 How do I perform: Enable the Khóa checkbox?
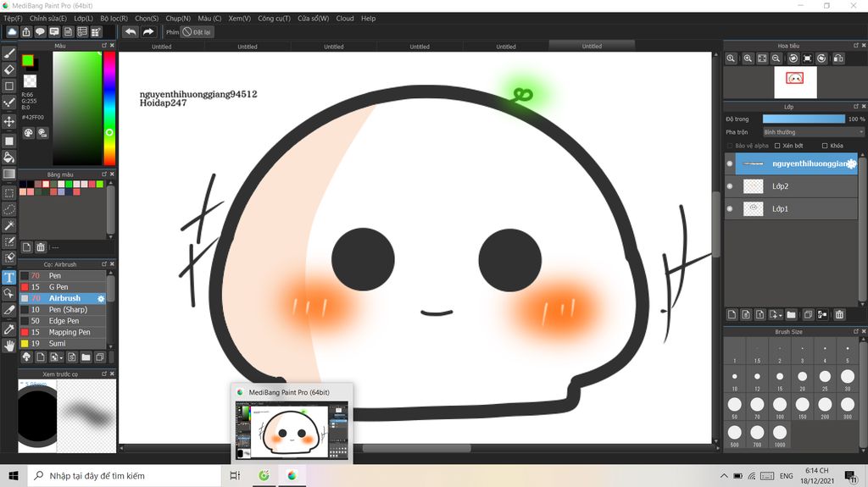coord(825,146)
